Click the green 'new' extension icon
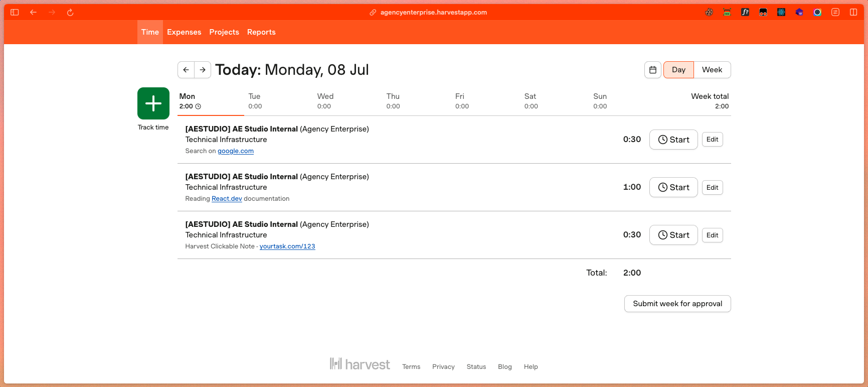 727,13
